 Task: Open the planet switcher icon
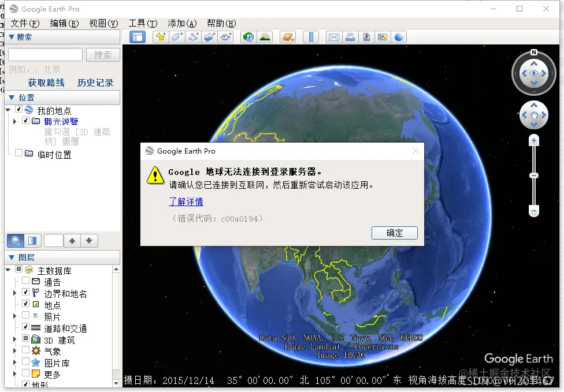288,37
